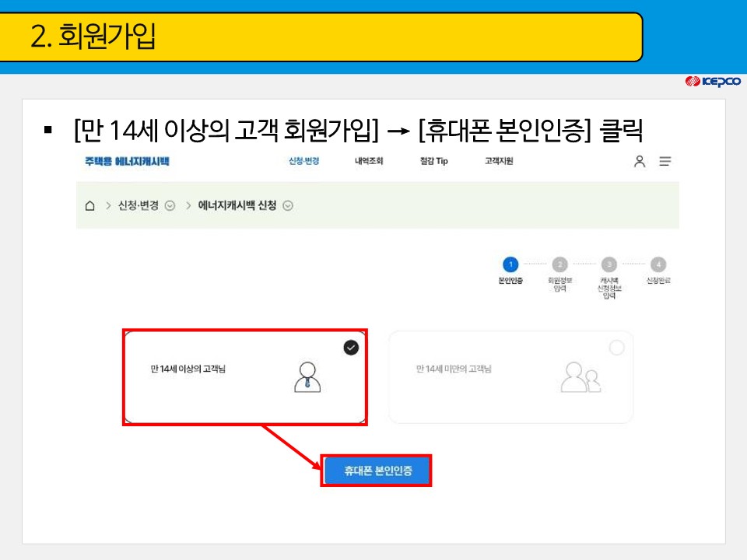Click step 1 본인인증 indicator circle

click(511, 264)
